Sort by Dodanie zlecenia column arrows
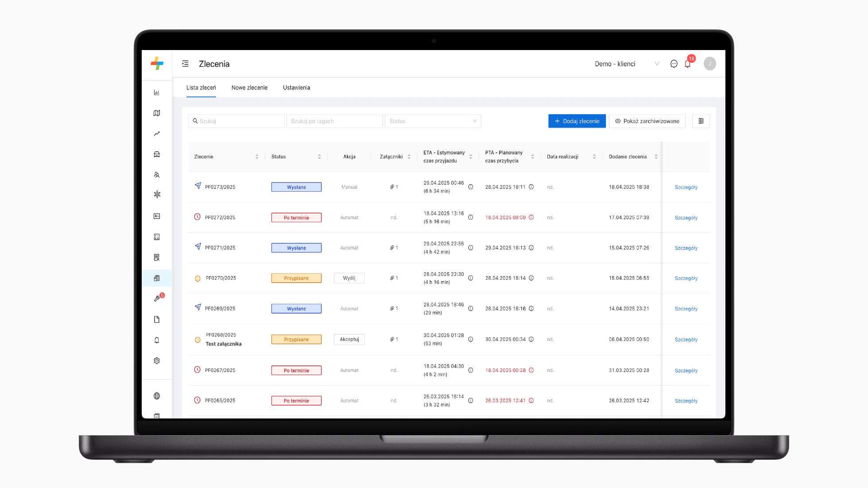 656,157
